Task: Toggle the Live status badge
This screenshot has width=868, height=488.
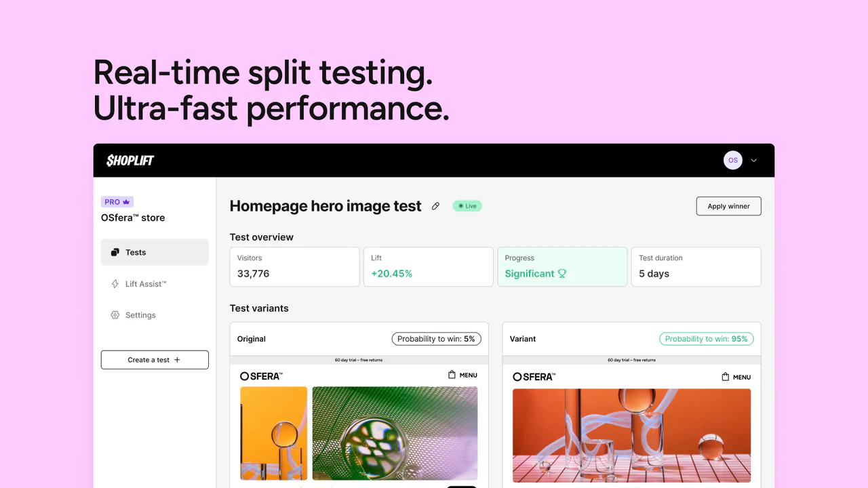Action: (x=467, y=205)
